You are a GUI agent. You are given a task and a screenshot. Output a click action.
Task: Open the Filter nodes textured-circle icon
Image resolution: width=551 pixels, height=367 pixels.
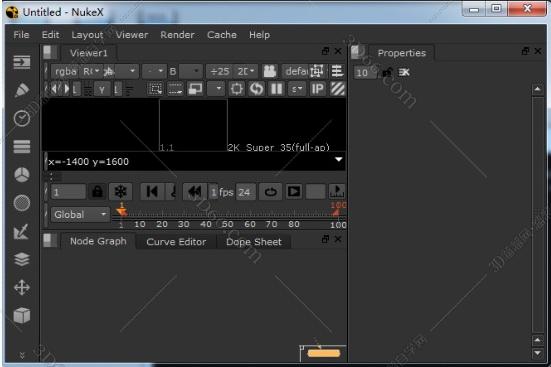[22, 203]
